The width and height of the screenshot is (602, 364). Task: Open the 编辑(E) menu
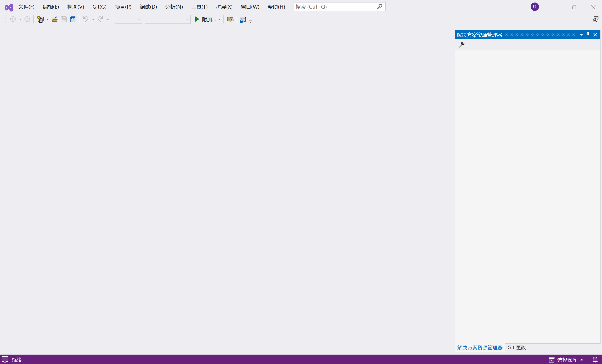pos(51,7)
